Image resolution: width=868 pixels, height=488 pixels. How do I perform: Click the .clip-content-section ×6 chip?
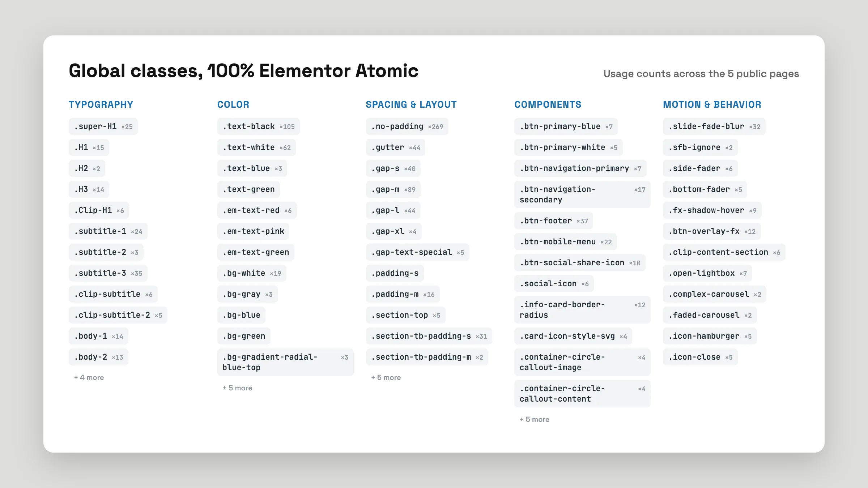(724, 252)
